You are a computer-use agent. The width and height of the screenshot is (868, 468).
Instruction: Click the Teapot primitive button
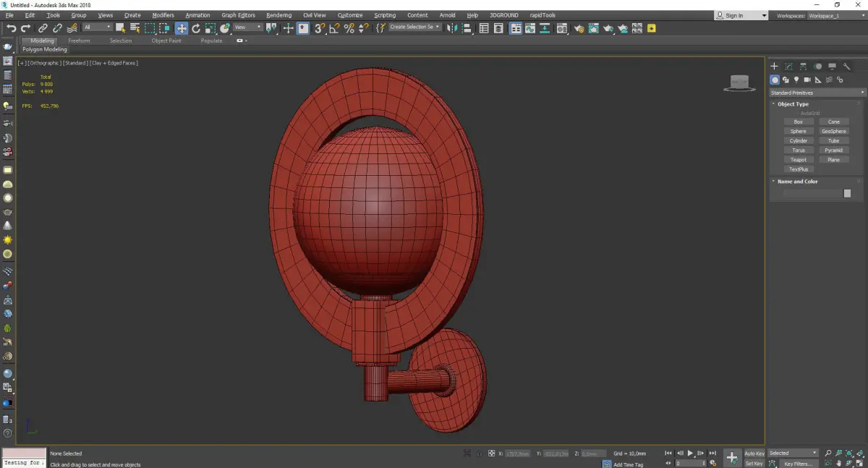(798, 160)
